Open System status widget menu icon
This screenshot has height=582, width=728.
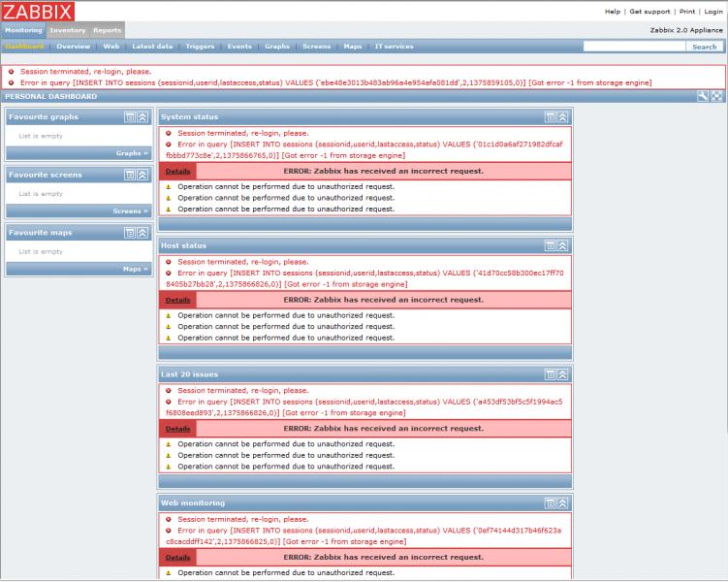(x=551, y=117)
